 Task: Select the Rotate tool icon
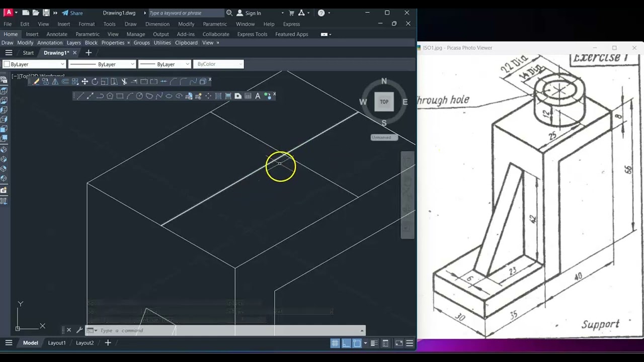(95, 81)
